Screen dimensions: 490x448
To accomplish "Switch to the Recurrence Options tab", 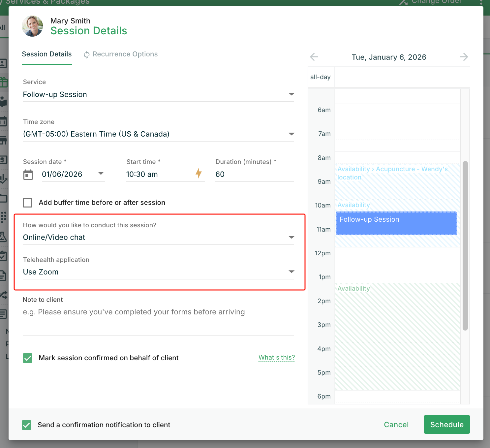I will pos(120,54).
